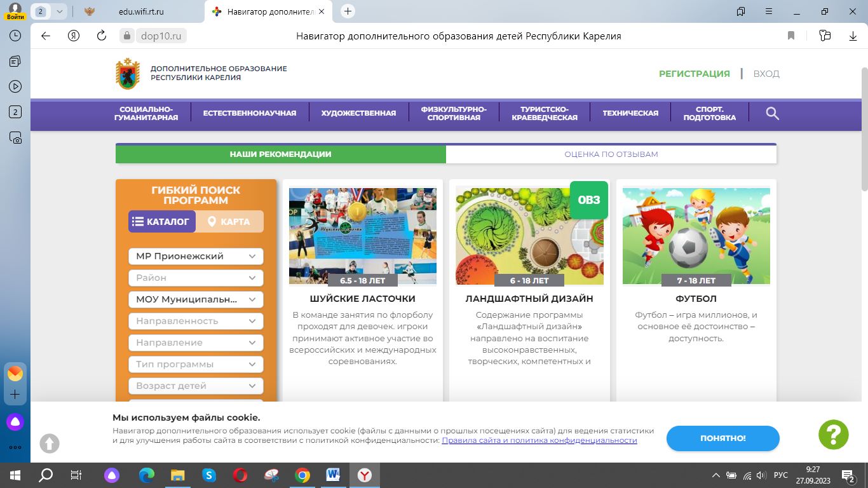Switch to Каталог view
Screen dimensions: 868x488
[x=161, y=222]
